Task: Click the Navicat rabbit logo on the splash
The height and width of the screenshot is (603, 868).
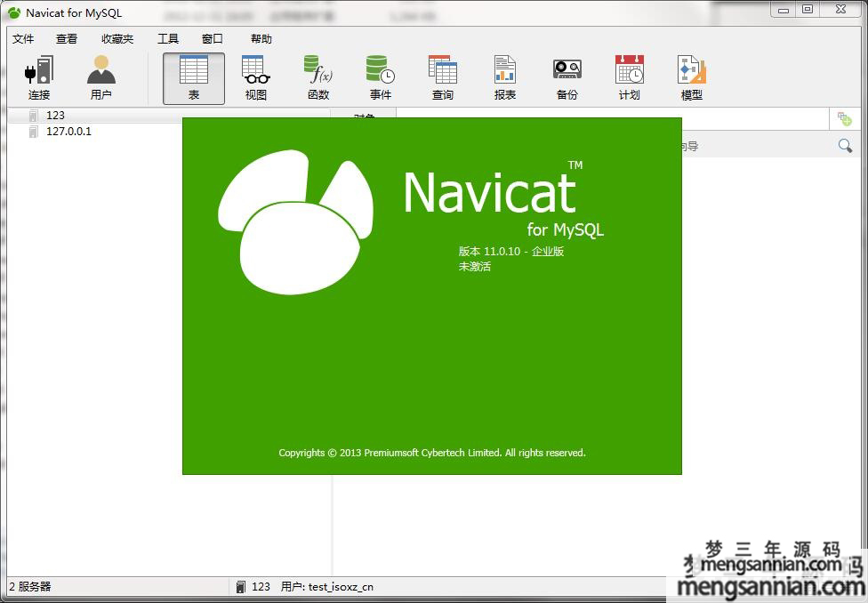Action: point(295,221)
